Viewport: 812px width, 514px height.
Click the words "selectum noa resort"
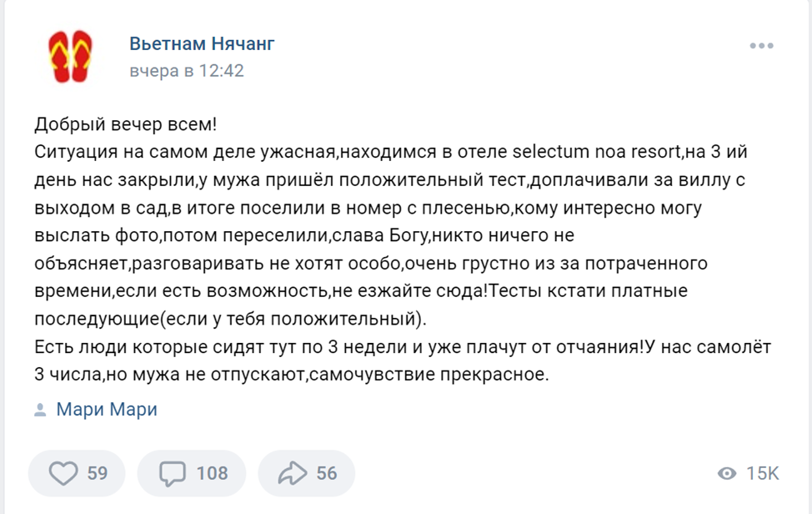597,152
